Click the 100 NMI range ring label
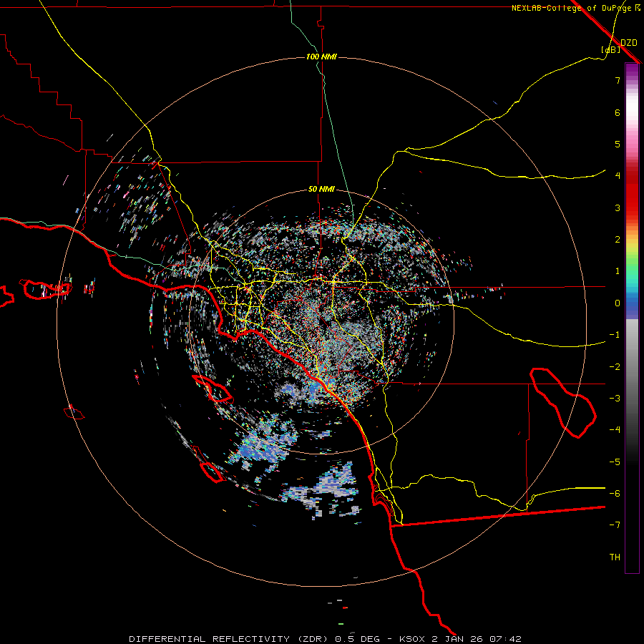Image resolution: width=644 pixels, height=644 pixels. point(321,57)
